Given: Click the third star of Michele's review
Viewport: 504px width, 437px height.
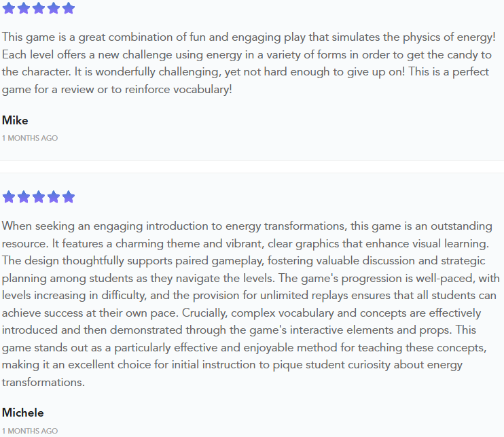Looking at the screenshot, I should [39, 197].
